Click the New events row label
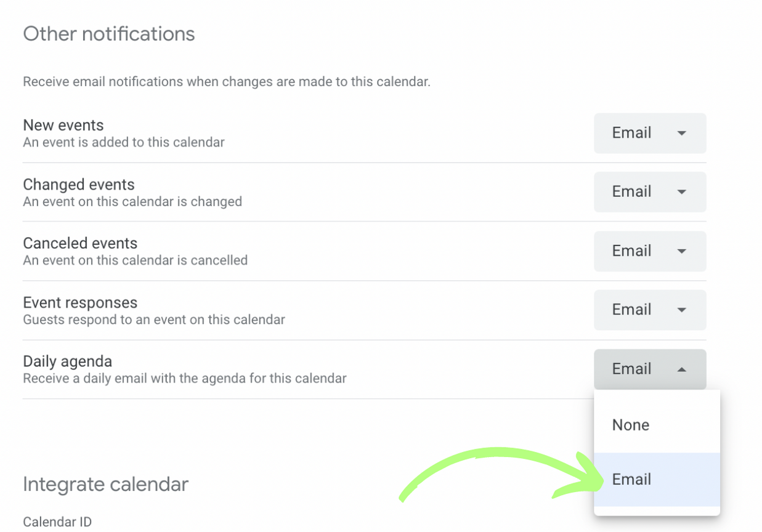762x532 pixels. click(63, 125)
